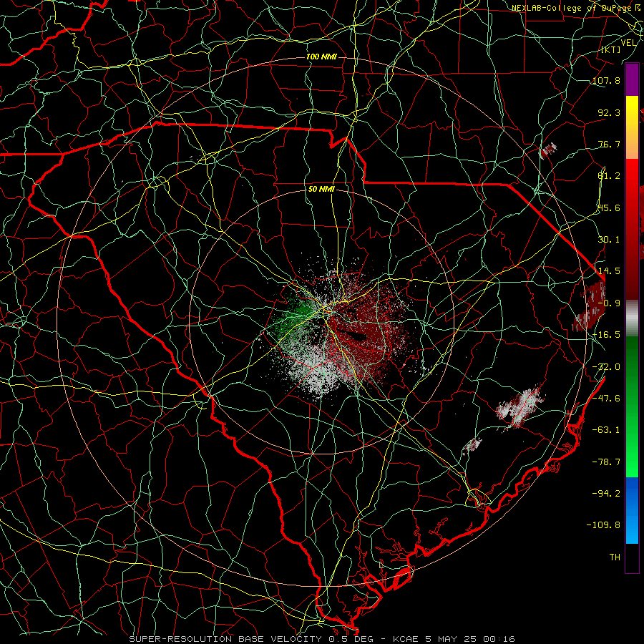Select the 14.5 legend value
This screenshot has width=644, height=644.
click(609, 271)
